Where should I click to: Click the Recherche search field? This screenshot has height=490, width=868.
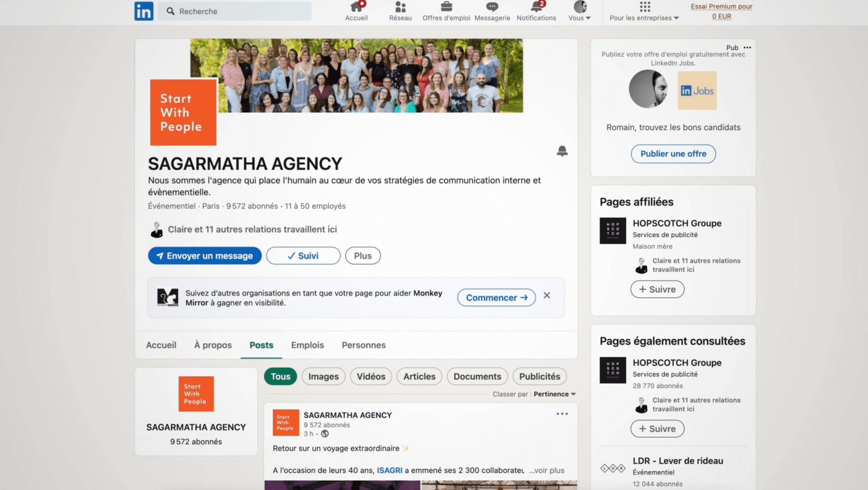(x=234, y=11)
